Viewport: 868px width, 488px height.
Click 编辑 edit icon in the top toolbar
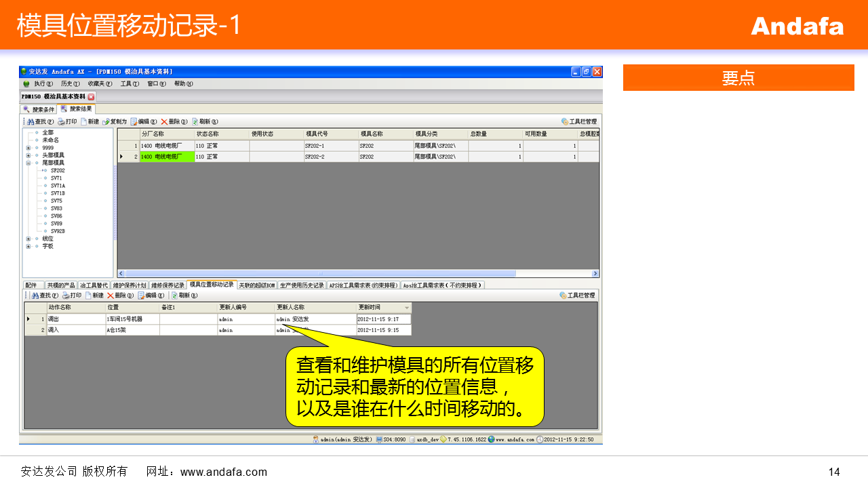click(134, 121)
